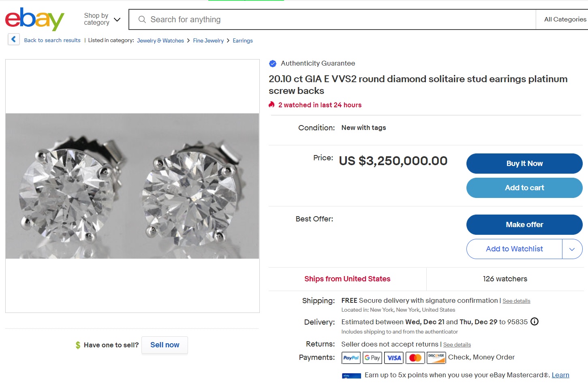Go to the Earrings category breadcrumb
The width and height of the screenshot is (588, 387).
point(242,40)
